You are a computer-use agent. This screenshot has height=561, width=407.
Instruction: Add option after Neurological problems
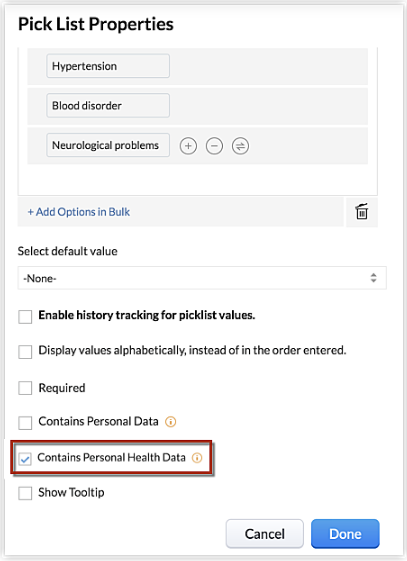(x=188, y=146)
